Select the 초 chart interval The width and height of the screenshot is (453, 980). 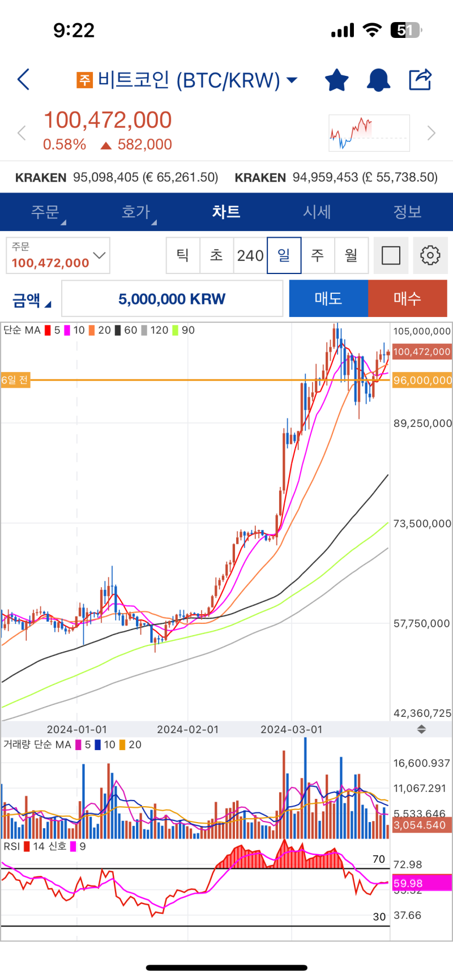tap(217, 255)
